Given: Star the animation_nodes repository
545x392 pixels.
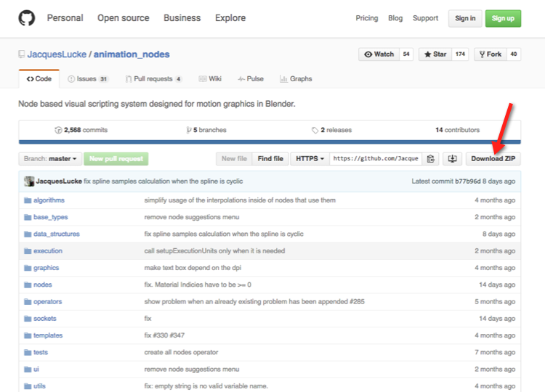Looking at the screenshot, I should pyautogui.click(x=435, y=54).
